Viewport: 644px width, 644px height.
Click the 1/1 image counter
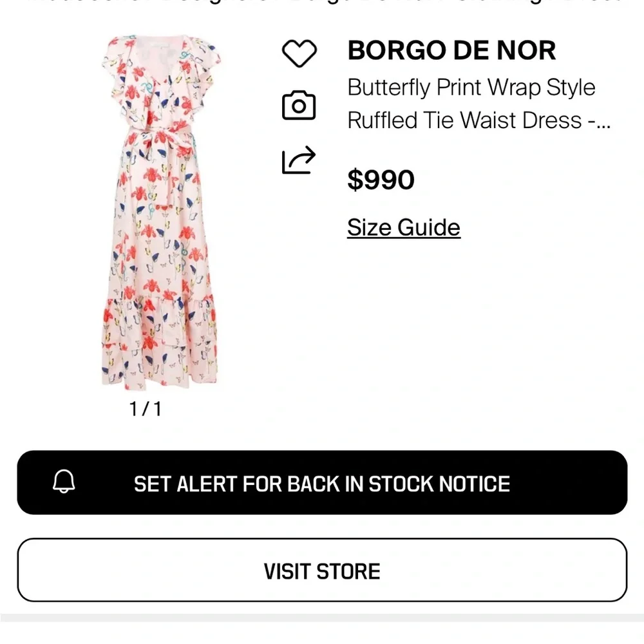point(144,407)
